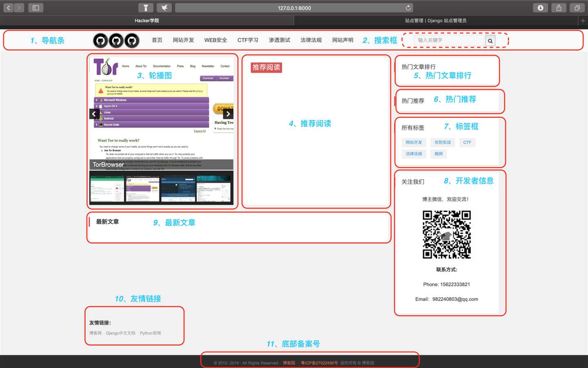
Task: Open the 网站开发 nav item
Action: tap(183, 40)
